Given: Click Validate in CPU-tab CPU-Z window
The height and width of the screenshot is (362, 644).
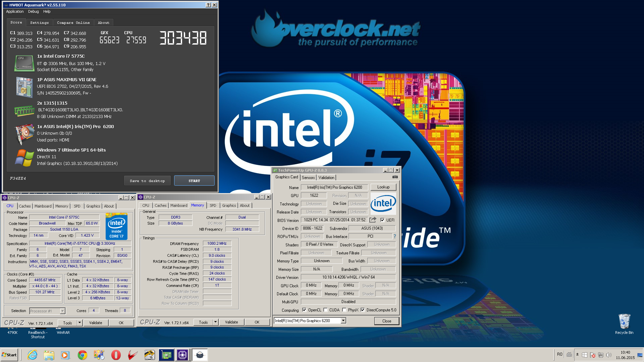Looking at the screenshot, I should [96, 323].
